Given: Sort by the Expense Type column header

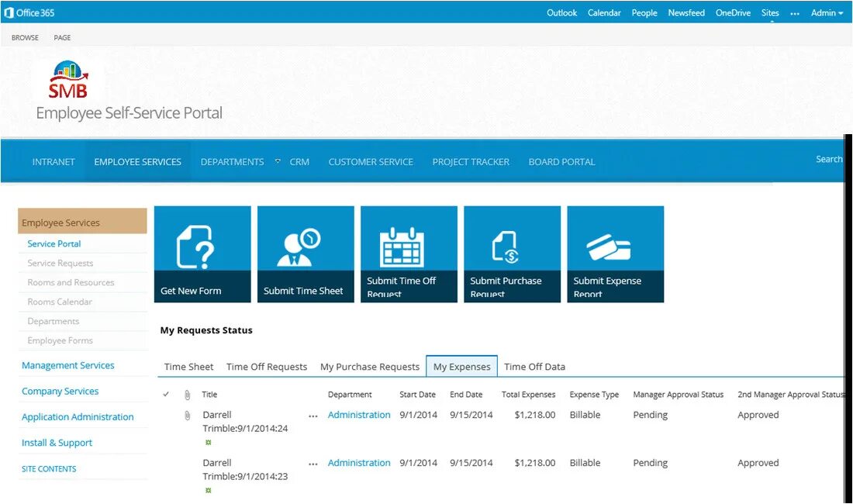Looking at the screenshot, I should [594, 394].
